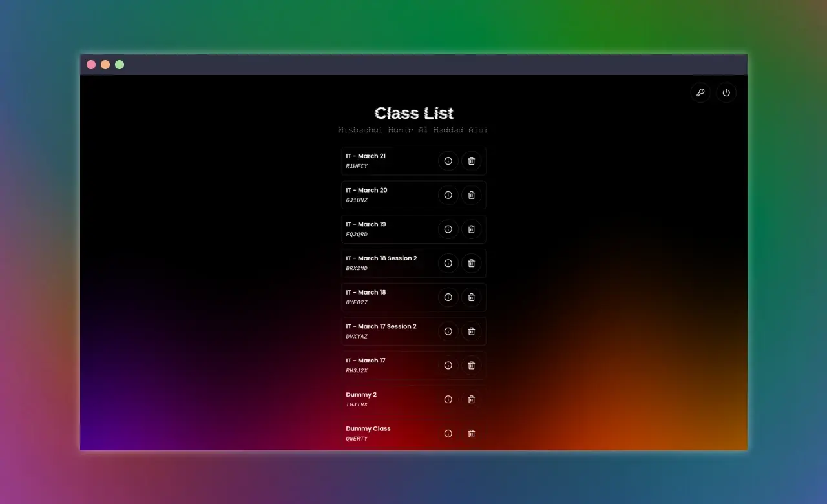This screenshot has width=827, height=504.
Task: Open info for IT - March 21
Action: (x=448, y=161)
